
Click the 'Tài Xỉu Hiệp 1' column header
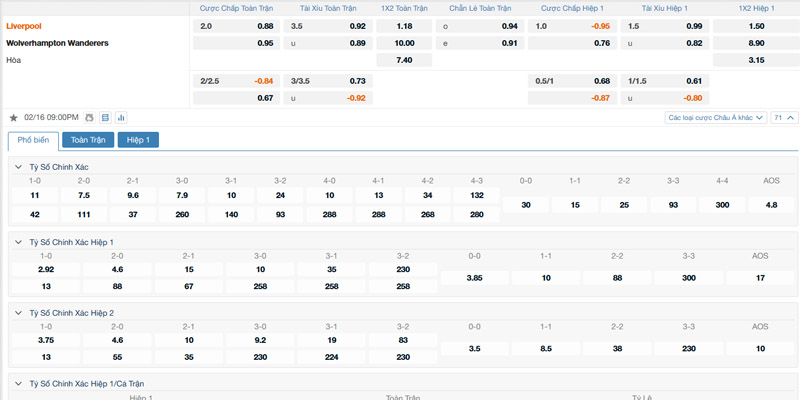point(665,8)
